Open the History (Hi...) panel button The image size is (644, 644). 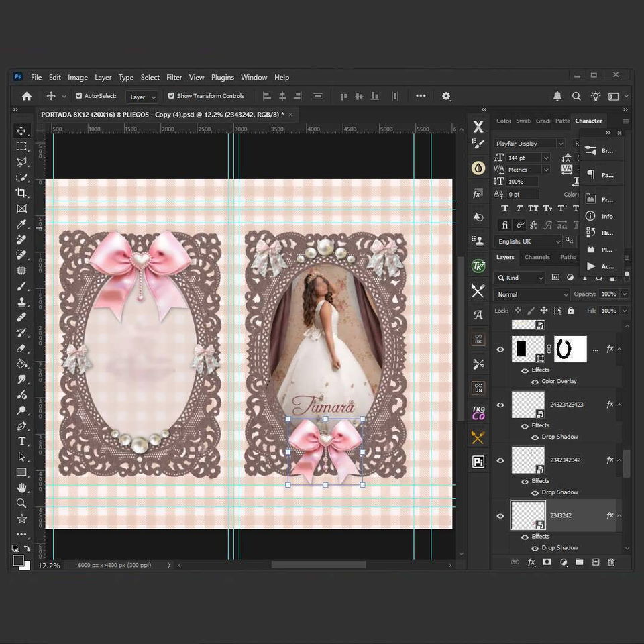[600, 233]
